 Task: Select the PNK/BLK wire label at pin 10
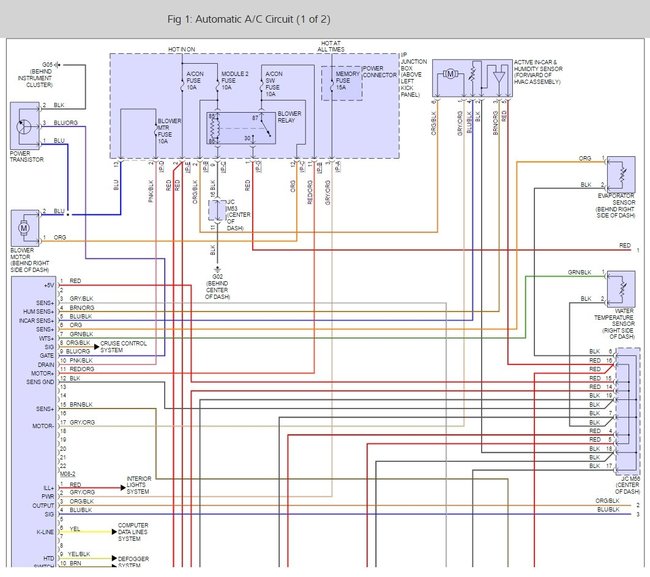click(81, 361)
